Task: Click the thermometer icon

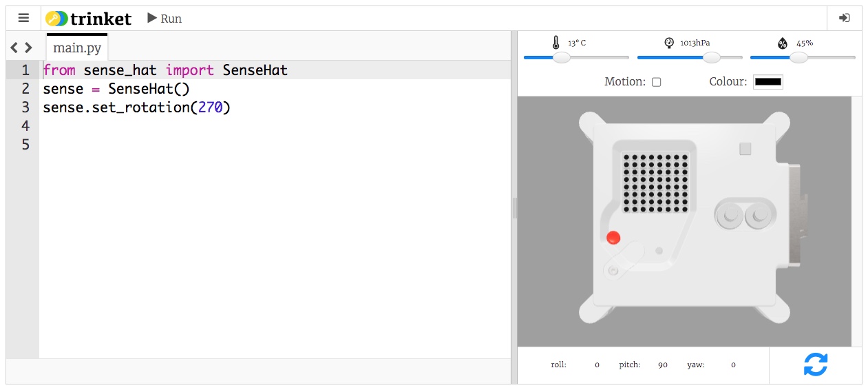Action: tap(556, 43)
